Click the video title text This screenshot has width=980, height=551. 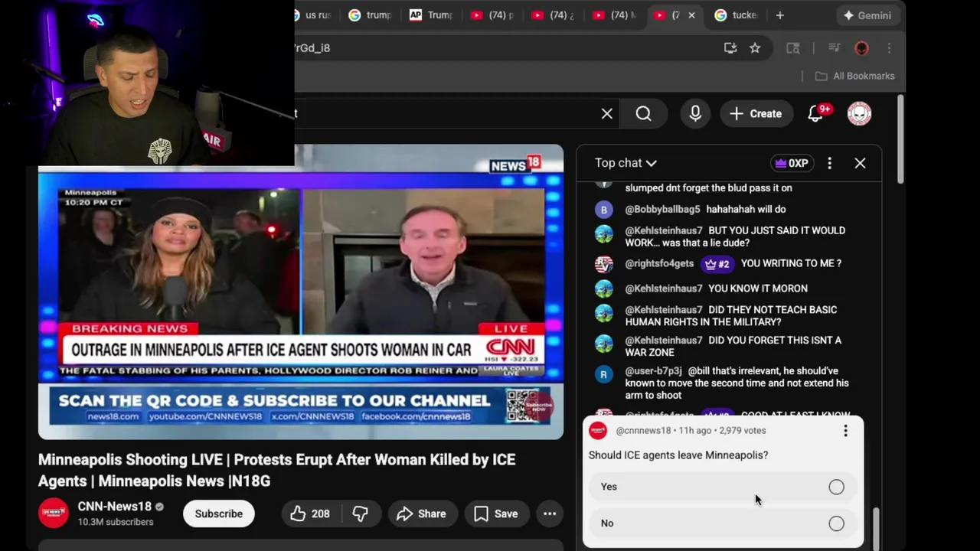(x=276, y=470)
